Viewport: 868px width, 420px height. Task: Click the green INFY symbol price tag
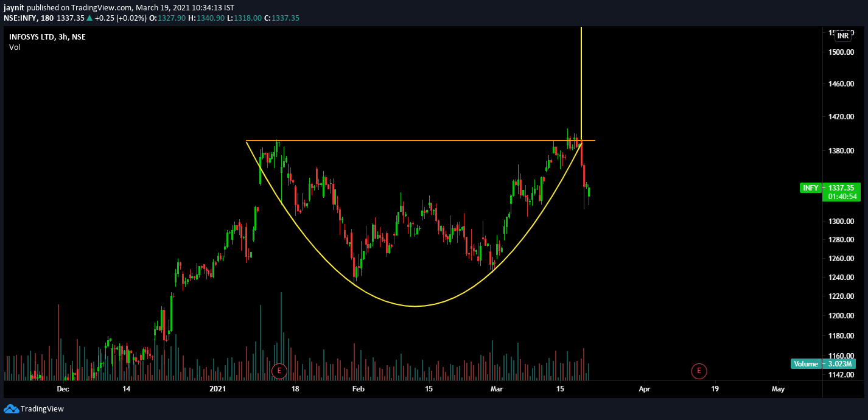click(810, 188)
